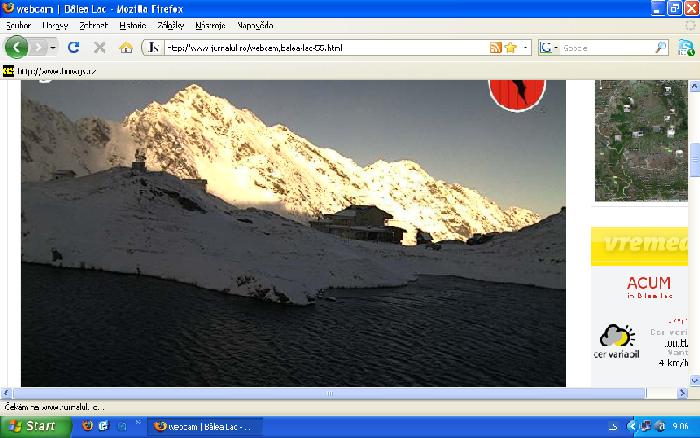Screen dimensions: 700x438
Task: Click the satellite map thumbnail
Action: pos(639,140)
